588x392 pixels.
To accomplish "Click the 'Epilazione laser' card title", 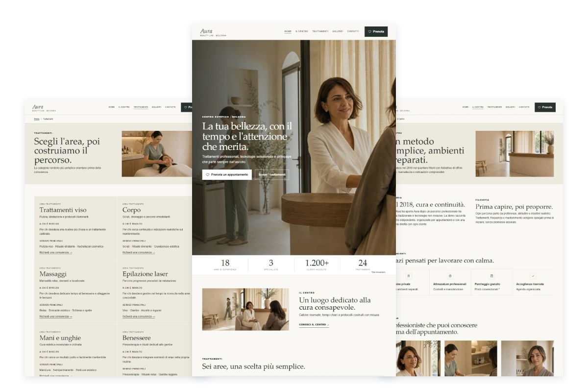I will click(x=145, y=274).
